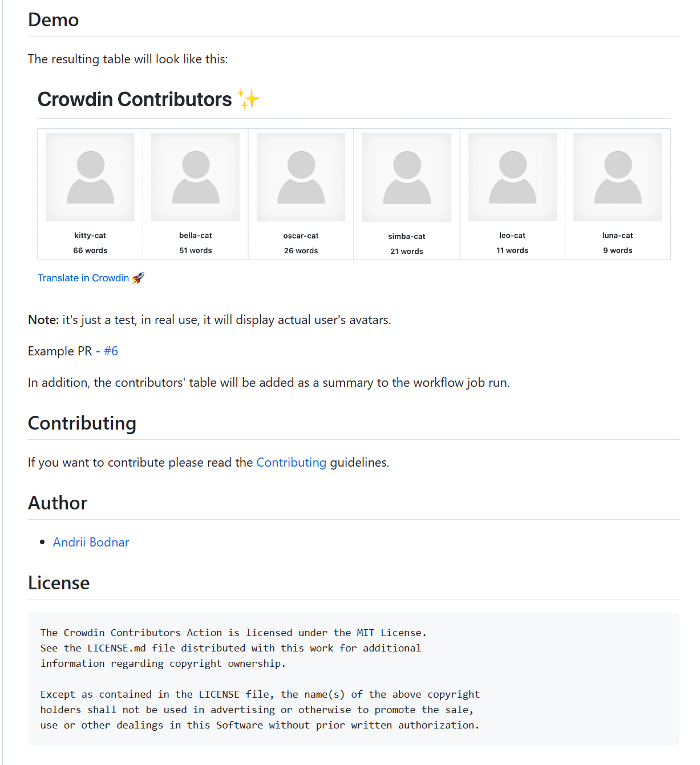
Task: Open the Contributing guidelines link
Action: click(292, 462)
